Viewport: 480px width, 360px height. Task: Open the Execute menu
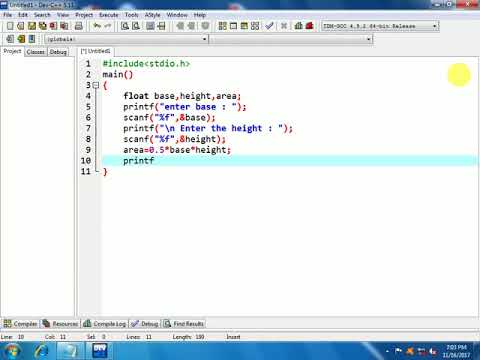(x=109, y=15)
